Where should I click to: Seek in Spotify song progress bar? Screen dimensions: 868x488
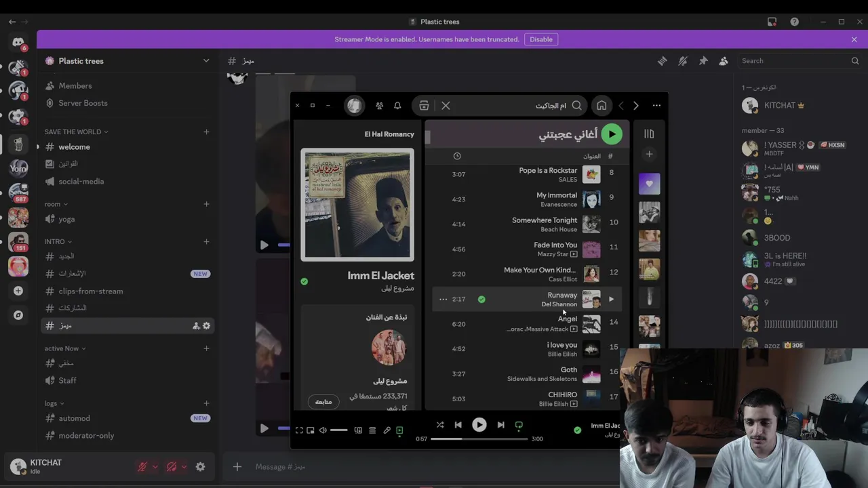click(x=479, y=439)
